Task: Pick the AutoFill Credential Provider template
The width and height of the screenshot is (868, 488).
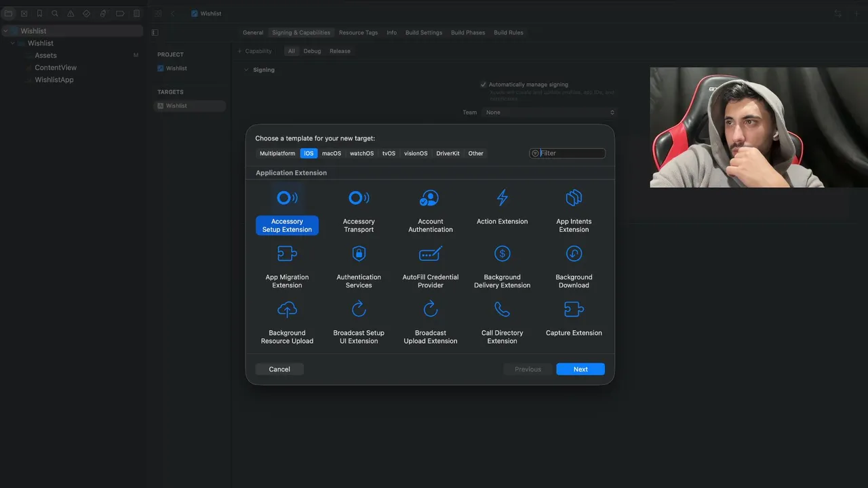Action: (431, 266)
